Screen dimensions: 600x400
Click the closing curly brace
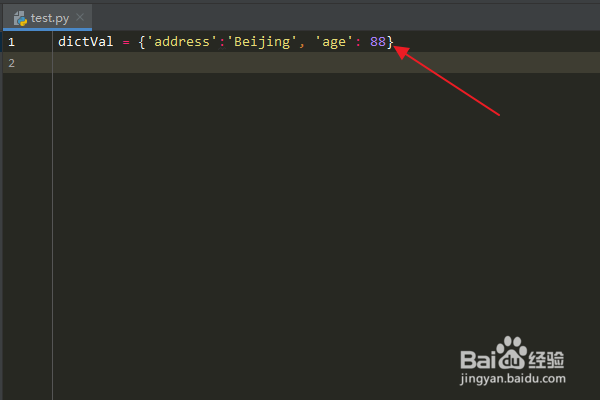pos(390,42)
